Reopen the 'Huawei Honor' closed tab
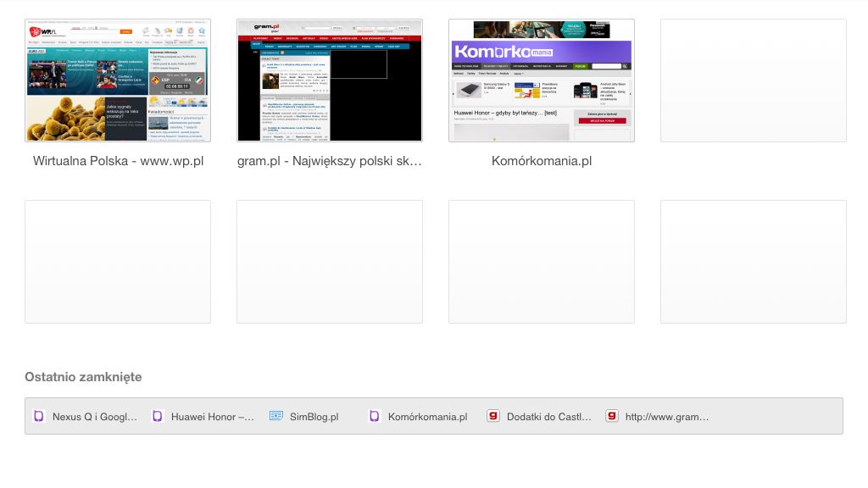This screenshot has height=488, width=868. 213,416
